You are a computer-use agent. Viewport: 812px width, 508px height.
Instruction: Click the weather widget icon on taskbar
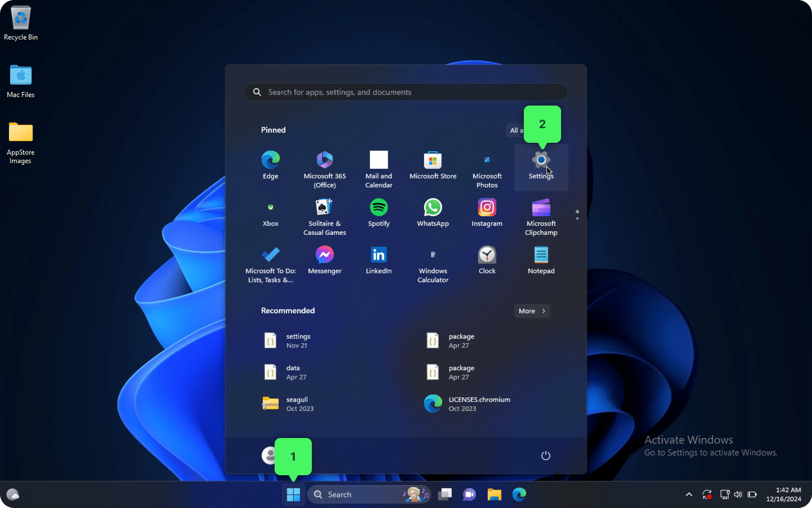coord(13,494)
